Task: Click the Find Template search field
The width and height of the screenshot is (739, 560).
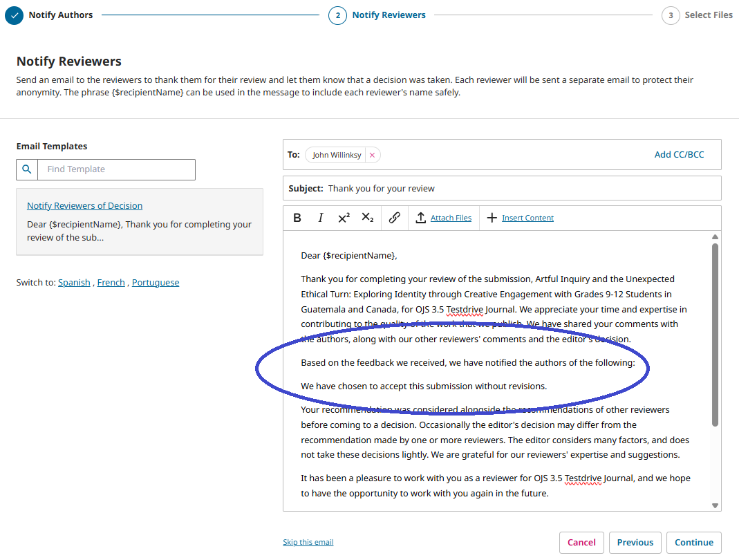Action: coord(116,169)
